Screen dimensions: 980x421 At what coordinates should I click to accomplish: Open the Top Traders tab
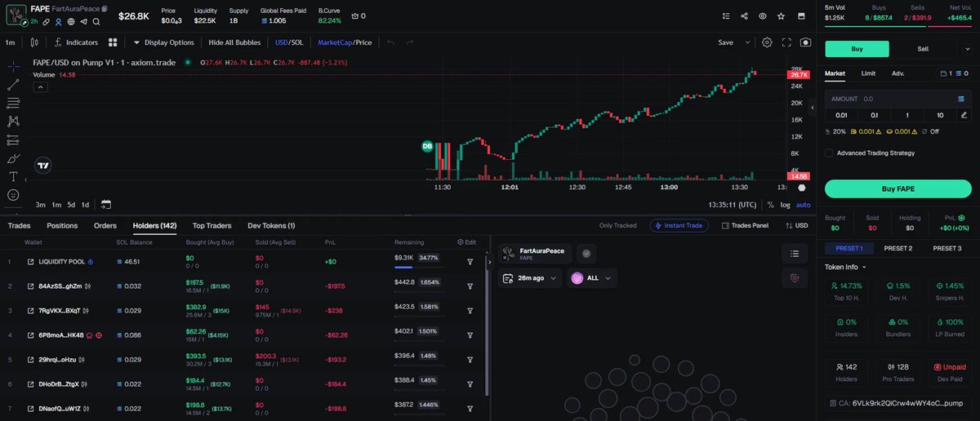(212, 225)
